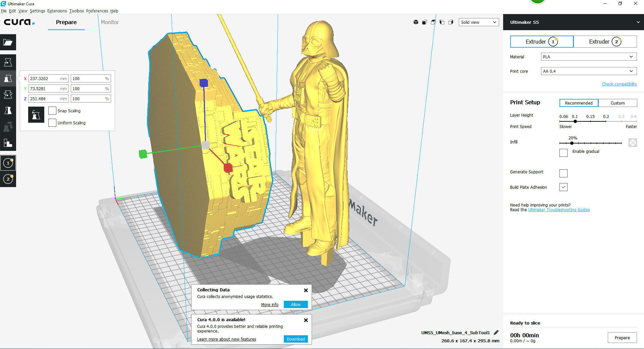Click the infill pattern icon beside slider

633,143
